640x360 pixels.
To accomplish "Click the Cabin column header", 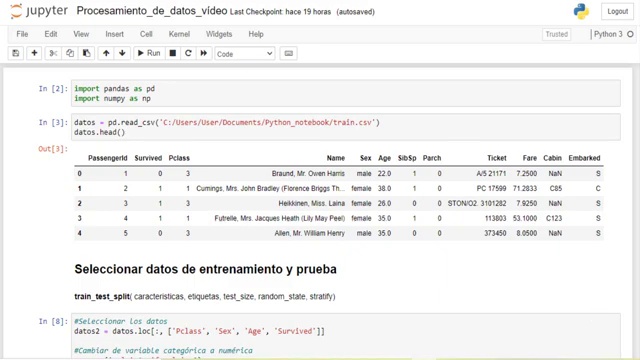I will (552, 158).
